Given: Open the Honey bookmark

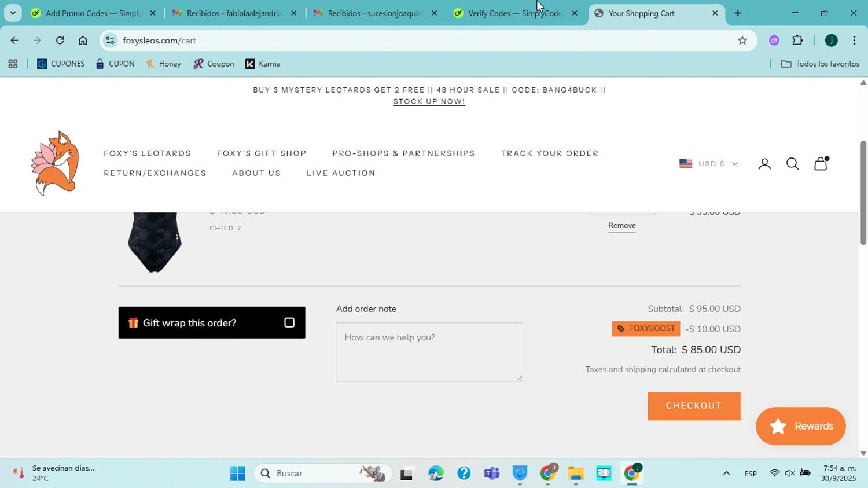Looking at the screenshot, I should [x=164, y=64].
